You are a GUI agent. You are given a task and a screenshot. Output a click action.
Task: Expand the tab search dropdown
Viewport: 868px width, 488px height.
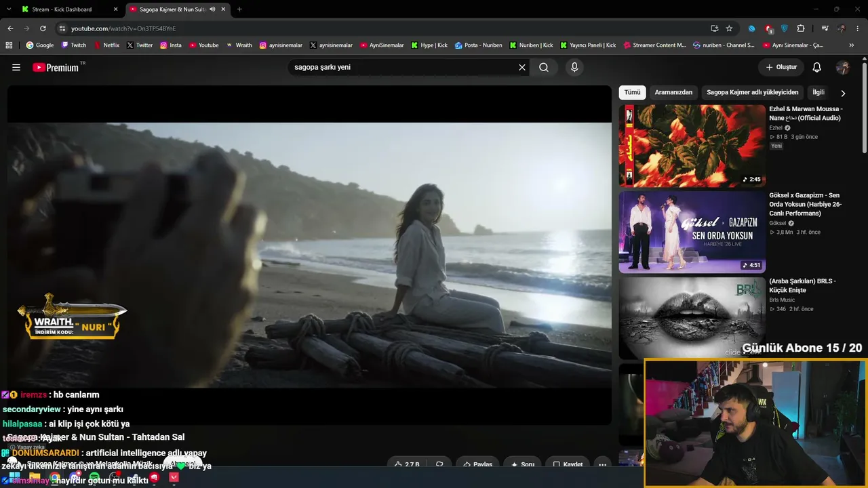[x=7, y=9]
